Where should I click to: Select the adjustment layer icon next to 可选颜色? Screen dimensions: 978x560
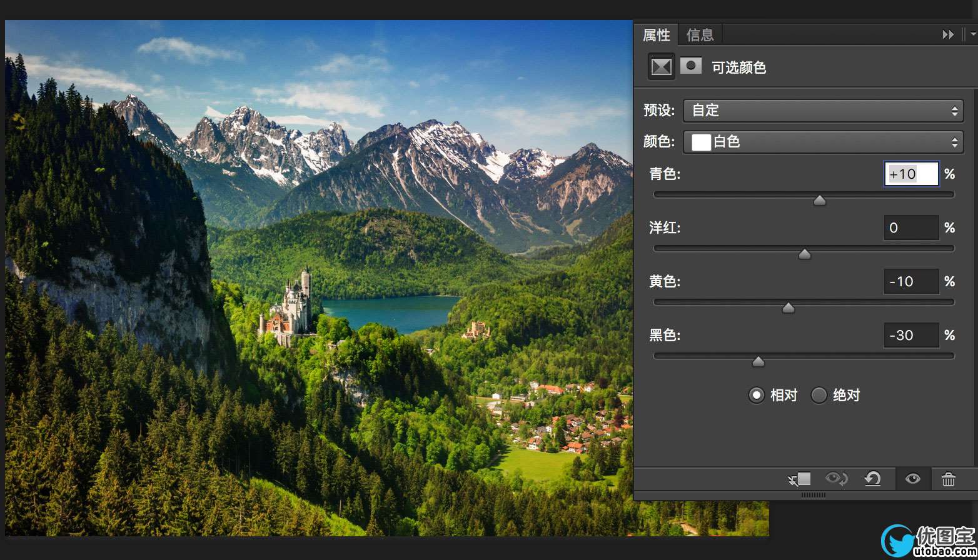[662, 66]
